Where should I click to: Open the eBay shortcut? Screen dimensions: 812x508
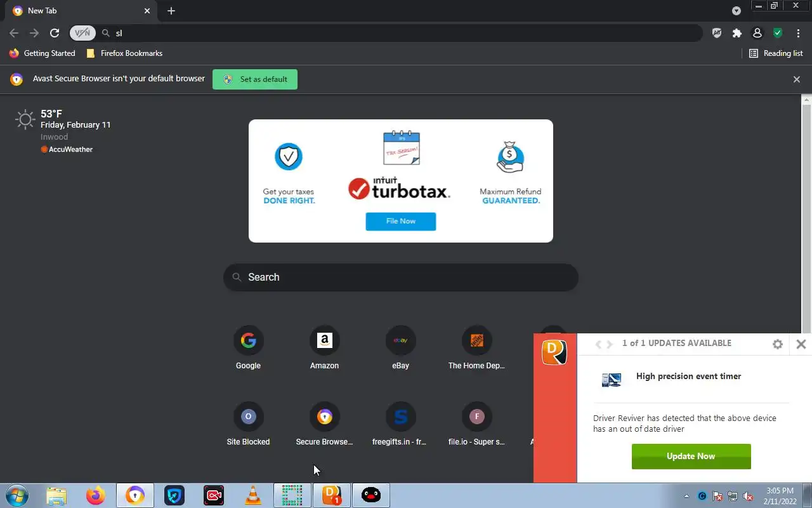point(400,348)
